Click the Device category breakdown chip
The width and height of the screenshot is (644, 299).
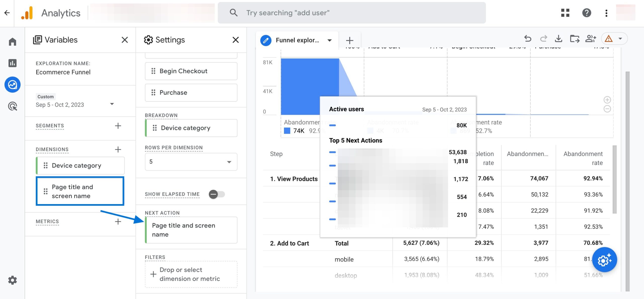click(x=191, y=128)
